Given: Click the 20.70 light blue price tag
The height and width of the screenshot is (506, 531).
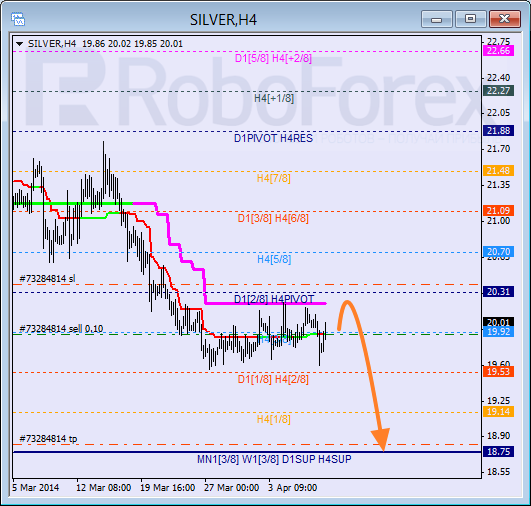Looking at the screenshot, I should [498, 252].
